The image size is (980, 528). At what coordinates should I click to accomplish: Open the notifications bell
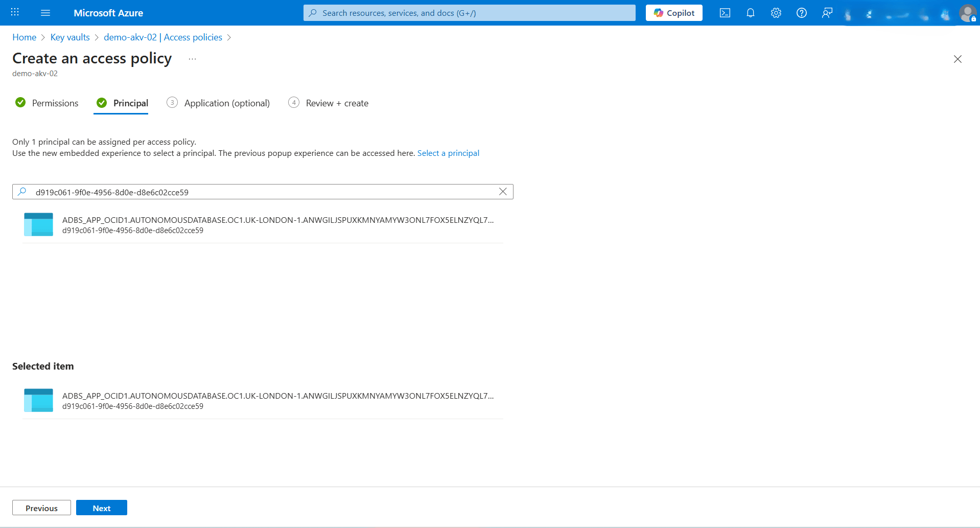750,13
